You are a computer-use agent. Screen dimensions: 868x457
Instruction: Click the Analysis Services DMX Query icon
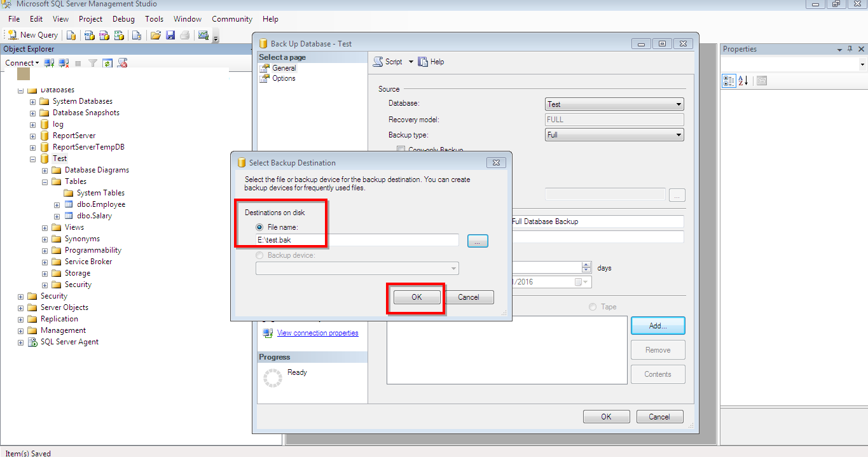pos(104,35)
